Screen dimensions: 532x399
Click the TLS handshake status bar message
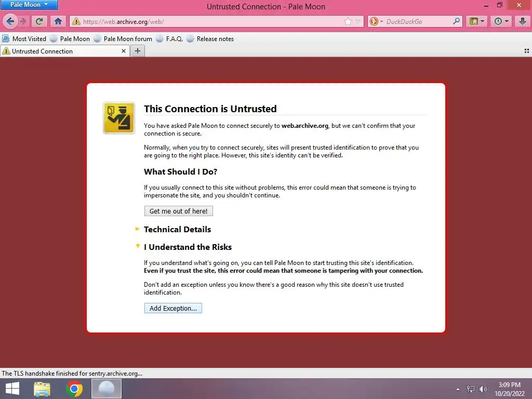(72, 373)
